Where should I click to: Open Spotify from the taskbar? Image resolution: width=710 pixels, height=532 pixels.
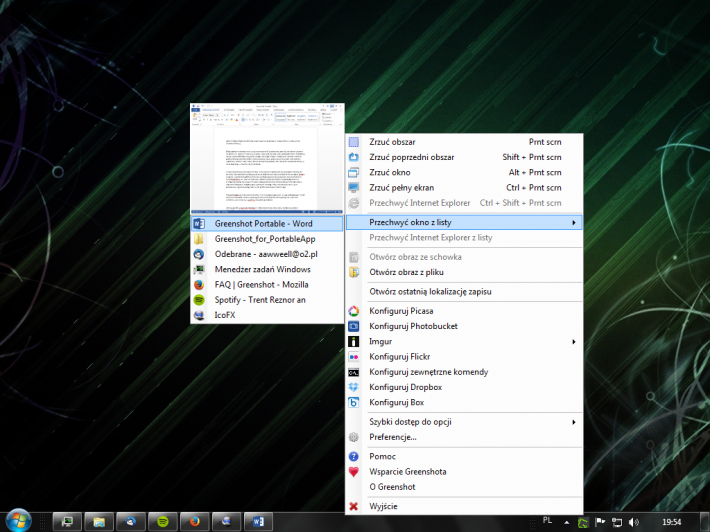(x=163, y=522)
